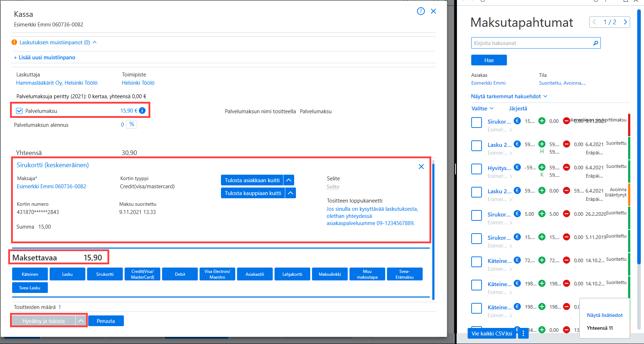Select Näytä lisätiedot menu entry

(605, 315)
